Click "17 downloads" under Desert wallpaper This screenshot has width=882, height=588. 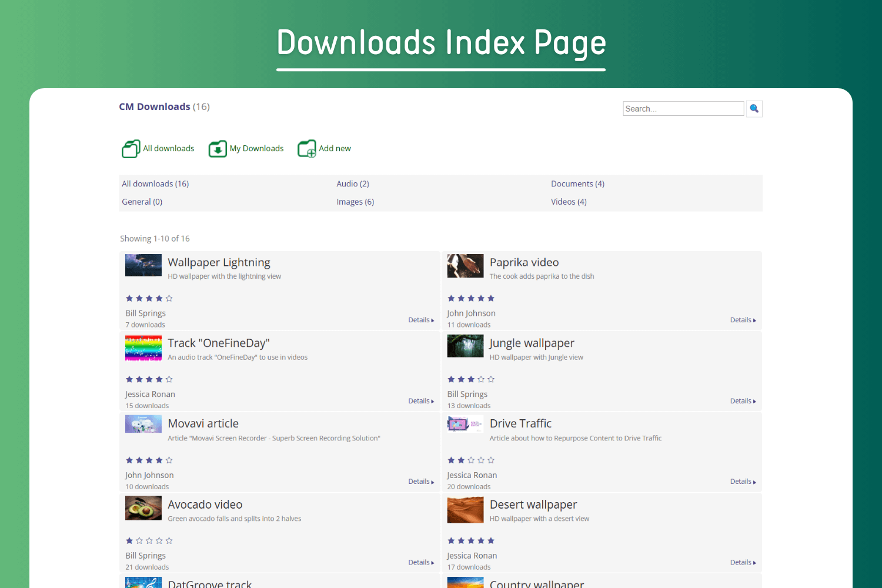(469, 567)
